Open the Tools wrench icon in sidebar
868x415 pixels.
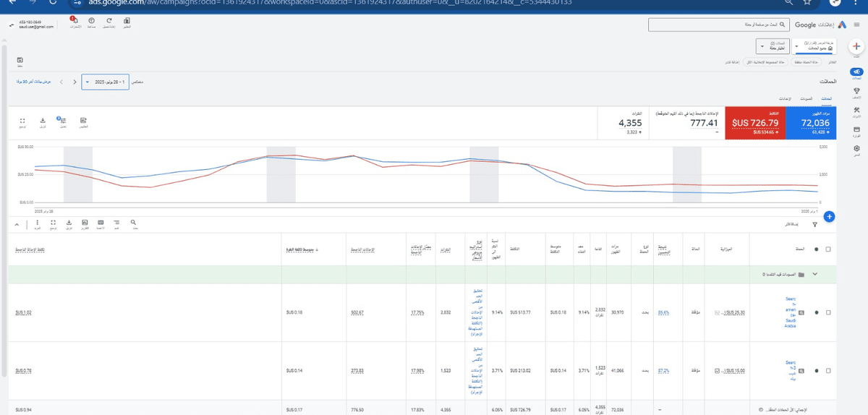click(856, 109)
